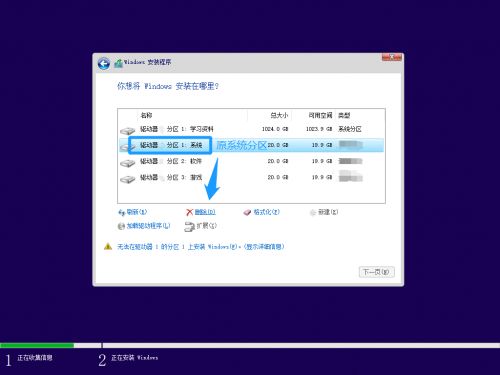
Task: Go back with the blue arrow button
Action: click(x=104, y=63)
